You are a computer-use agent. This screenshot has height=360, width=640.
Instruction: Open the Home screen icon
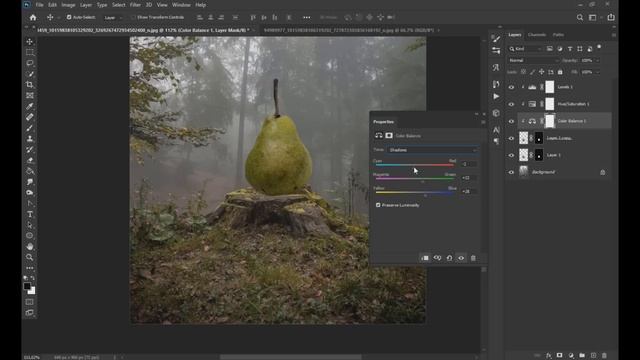pos(33,17)
